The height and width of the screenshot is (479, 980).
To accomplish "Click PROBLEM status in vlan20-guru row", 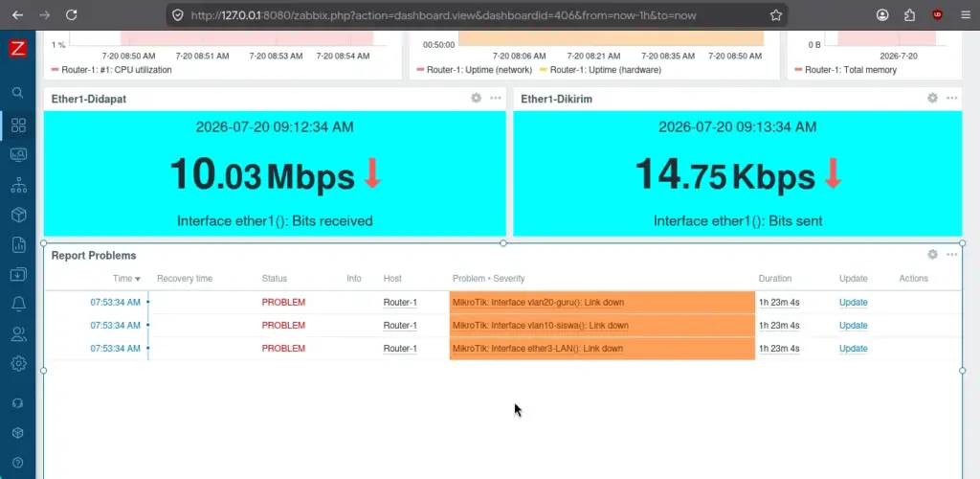I will (x=283, y=302).
